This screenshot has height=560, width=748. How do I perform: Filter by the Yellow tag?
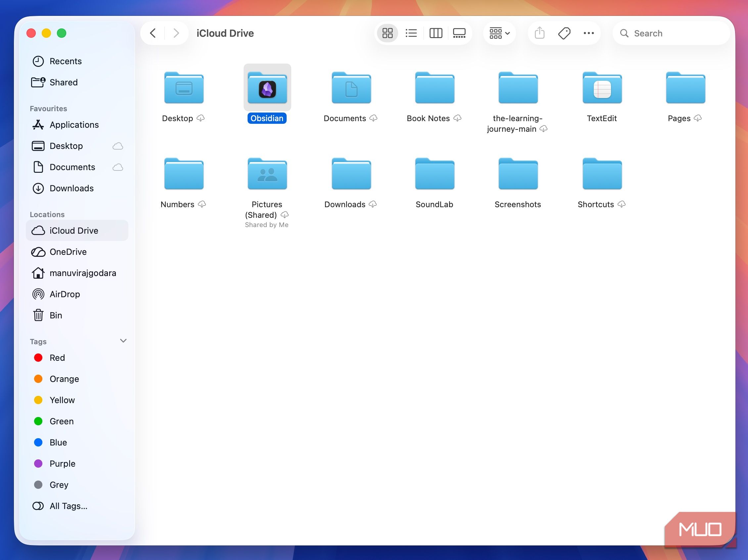tap(77, 400)
